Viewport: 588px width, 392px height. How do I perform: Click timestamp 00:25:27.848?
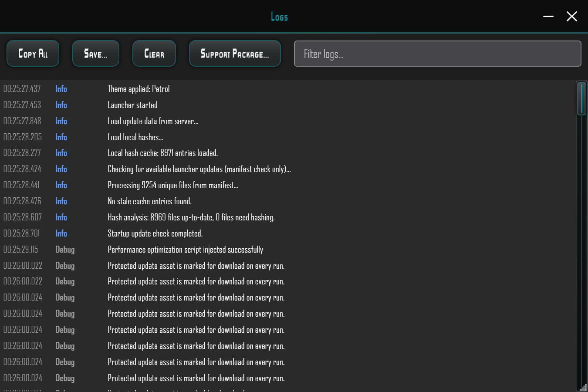(x=22, y=121)
